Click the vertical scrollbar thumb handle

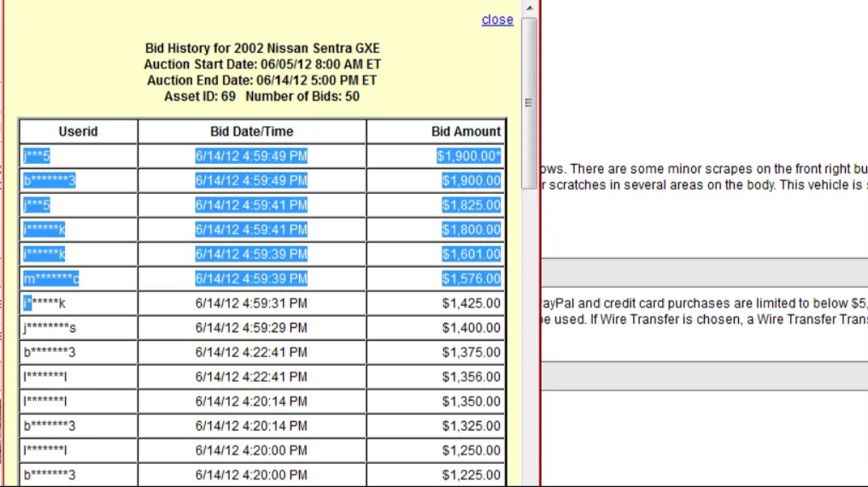coord(530,103)
